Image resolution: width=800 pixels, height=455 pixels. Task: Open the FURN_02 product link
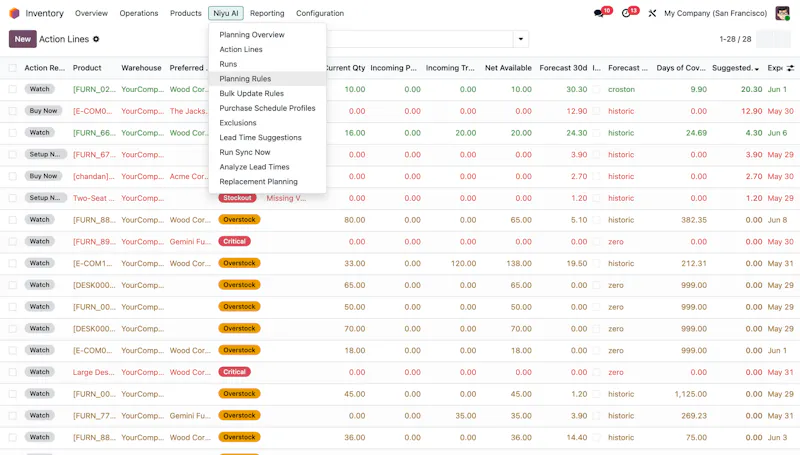coord(94,89)
